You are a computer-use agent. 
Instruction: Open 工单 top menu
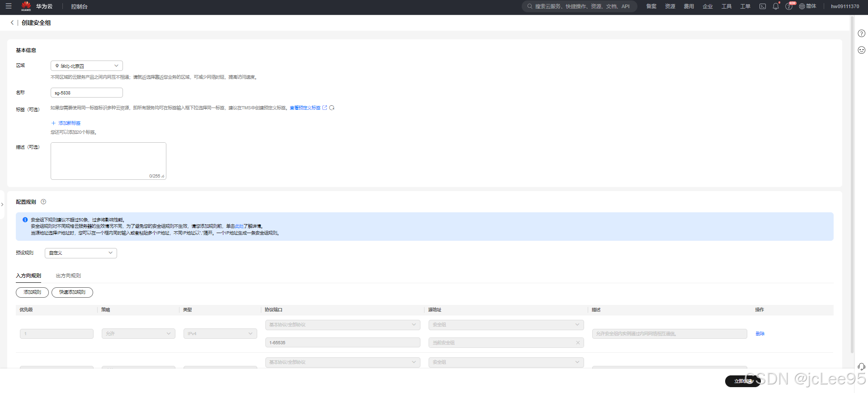745,6
